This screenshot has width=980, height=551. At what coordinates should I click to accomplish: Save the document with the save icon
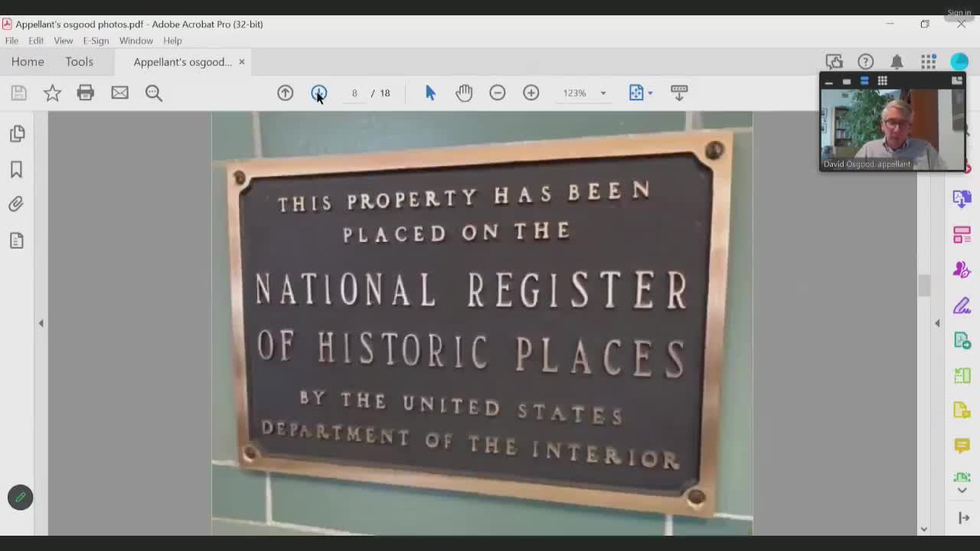click(x=18, y=93)
